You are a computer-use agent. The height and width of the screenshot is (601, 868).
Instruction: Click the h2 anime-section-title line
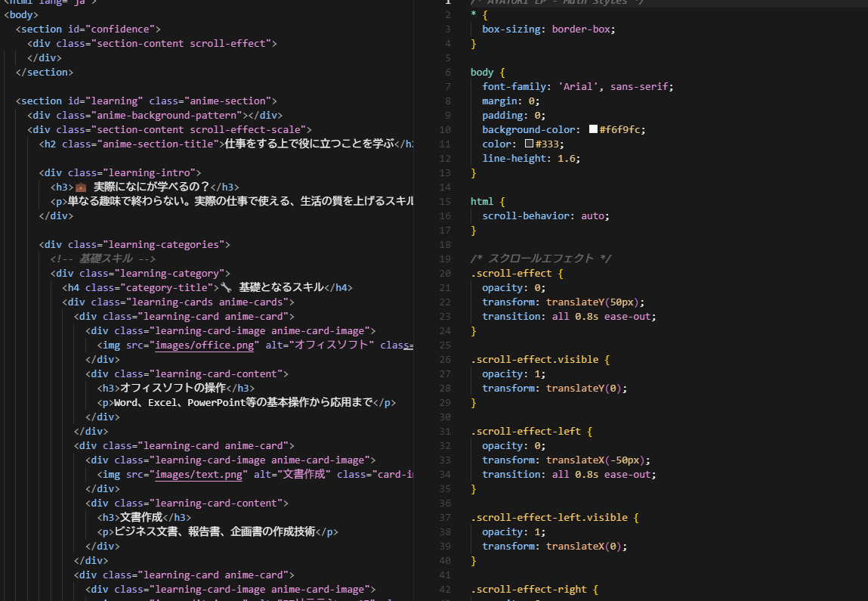[x=226, y=144]
